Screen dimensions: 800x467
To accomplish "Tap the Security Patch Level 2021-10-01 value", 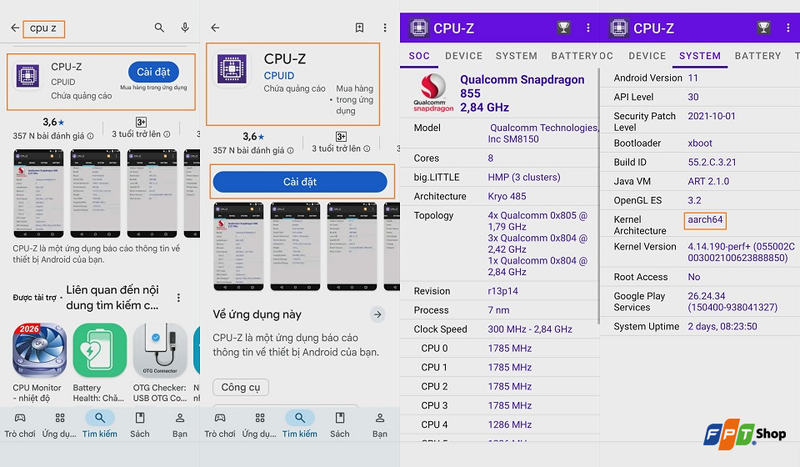I will point(711,116).
